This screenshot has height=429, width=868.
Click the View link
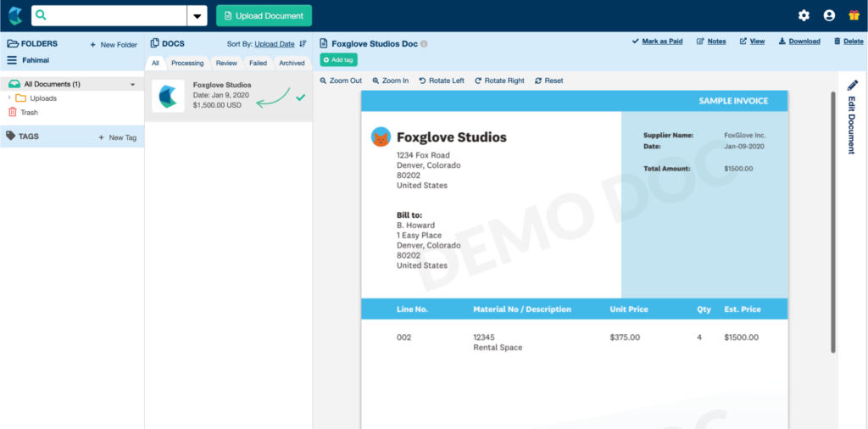(x=753, y=41)
